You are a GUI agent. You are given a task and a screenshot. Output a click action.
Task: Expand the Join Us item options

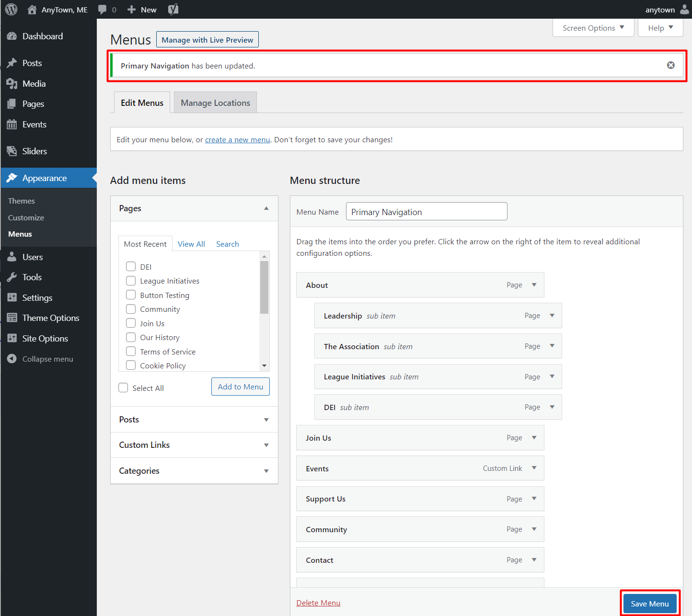pyautogui.click(x=534, y=437)
